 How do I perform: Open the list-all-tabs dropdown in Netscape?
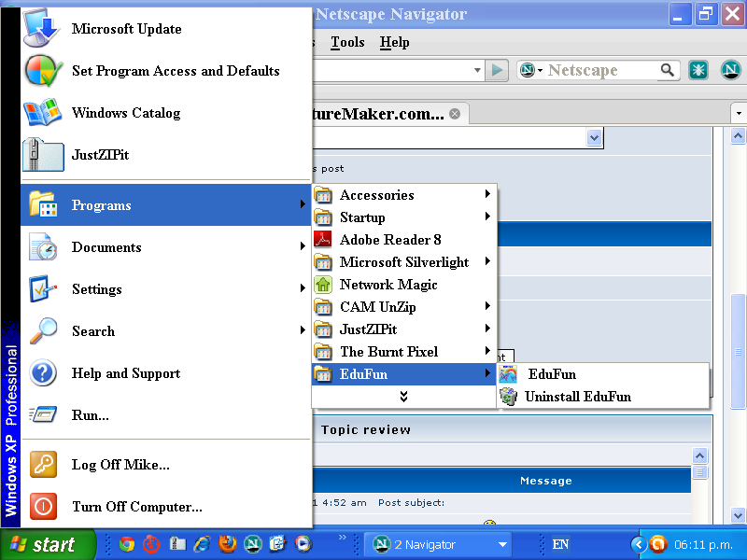click(739, 113)
